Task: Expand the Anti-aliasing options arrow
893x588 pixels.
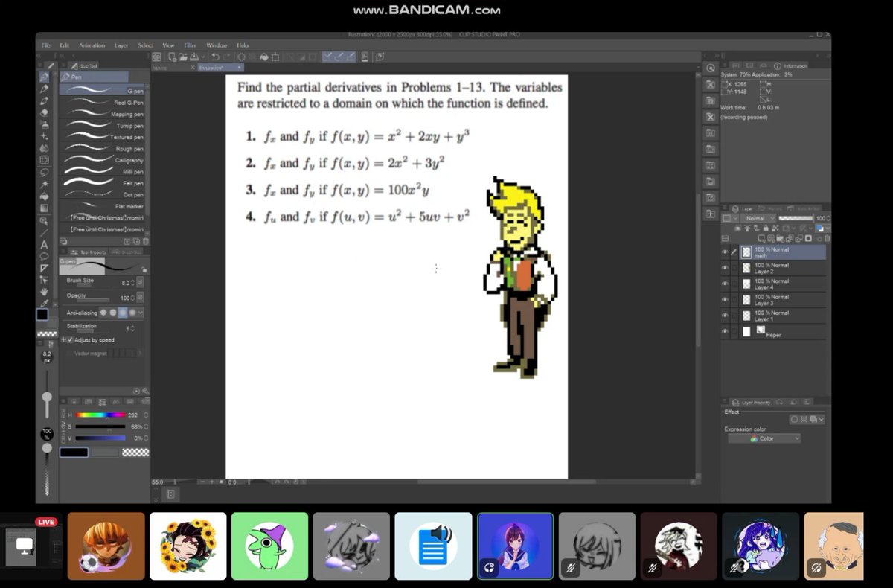Action: tap(140, 313)
